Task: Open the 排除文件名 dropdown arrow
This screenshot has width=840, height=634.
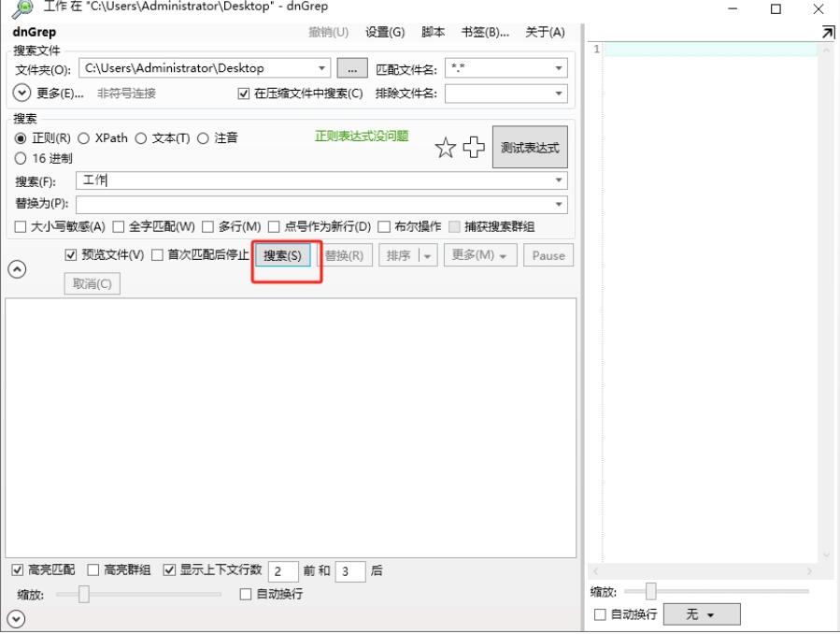Action: pos(558,94)
